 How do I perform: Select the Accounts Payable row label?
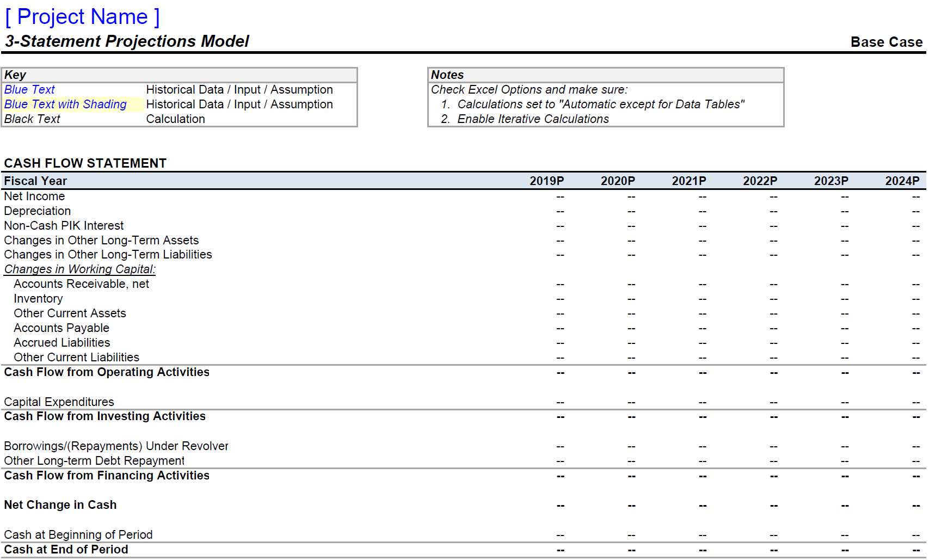coord(61,328)
